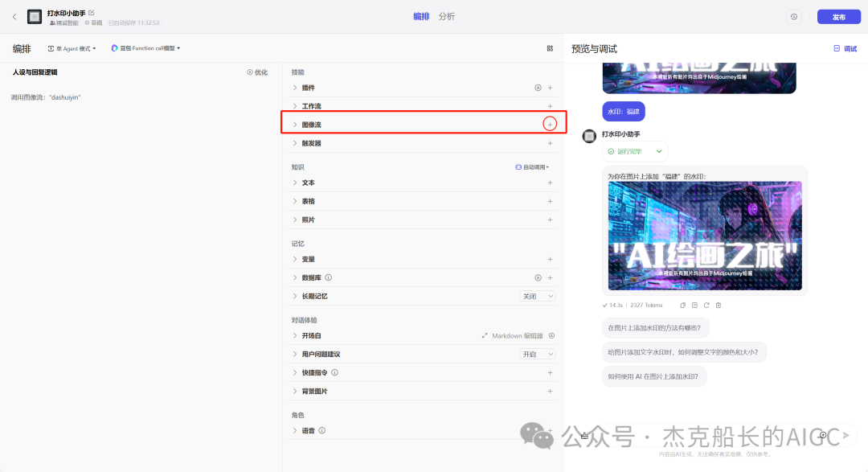868x472 pixels.
Task: Select suggestion 在图片上添加水印的方法有哪些?
Action: (x=655, y=328)
